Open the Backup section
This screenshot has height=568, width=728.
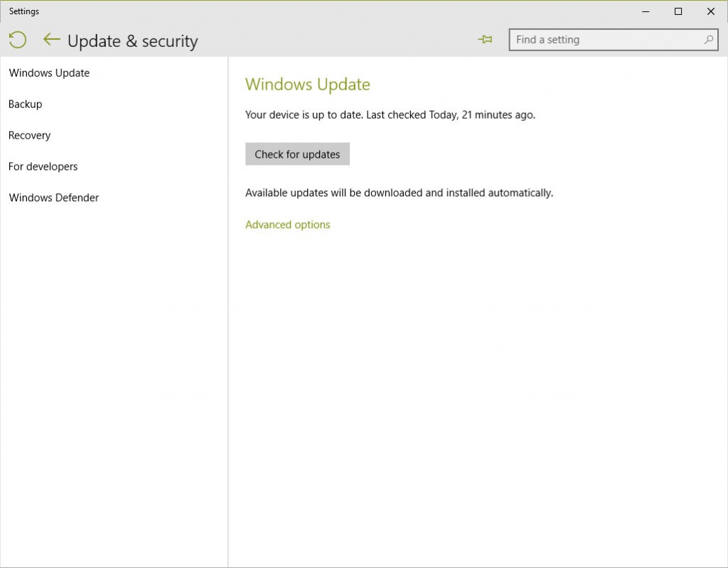tap(25, 104)
